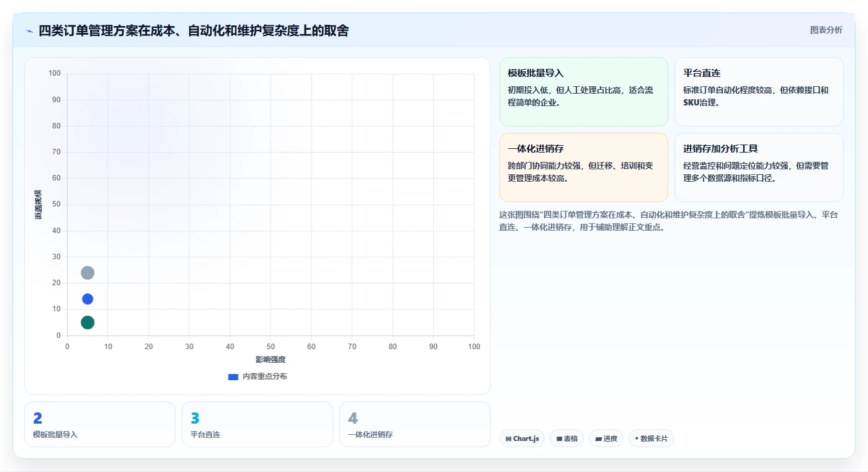
Task: Click the text 经营监控和问题定位能力较强
Action: pyautogui.click(x=736, y=166)
